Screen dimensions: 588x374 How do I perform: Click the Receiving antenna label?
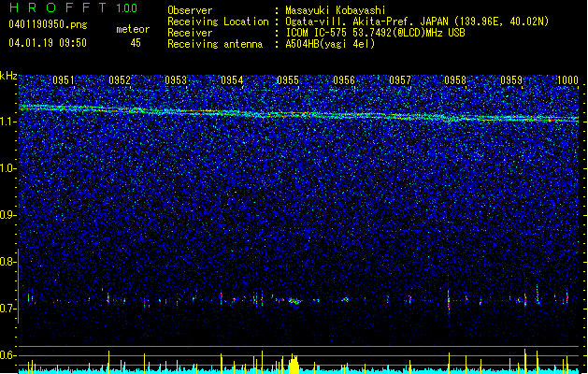215,44
